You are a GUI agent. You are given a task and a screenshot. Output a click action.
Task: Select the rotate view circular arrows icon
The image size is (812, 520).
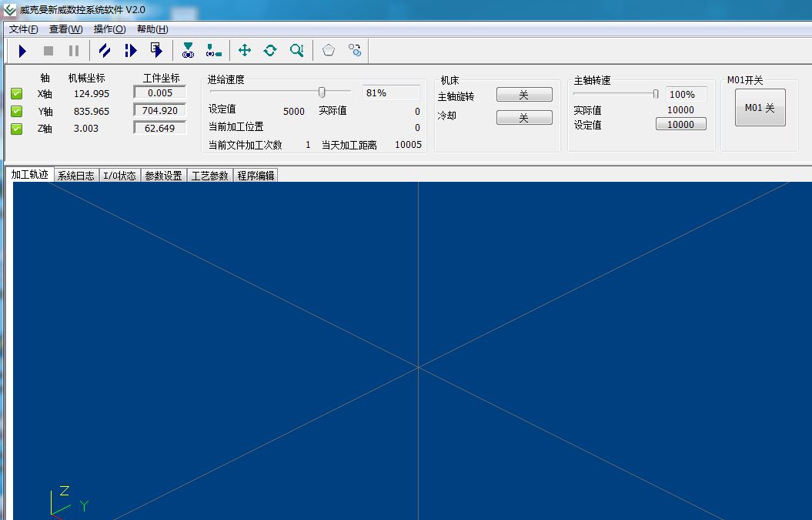[270, 50]
